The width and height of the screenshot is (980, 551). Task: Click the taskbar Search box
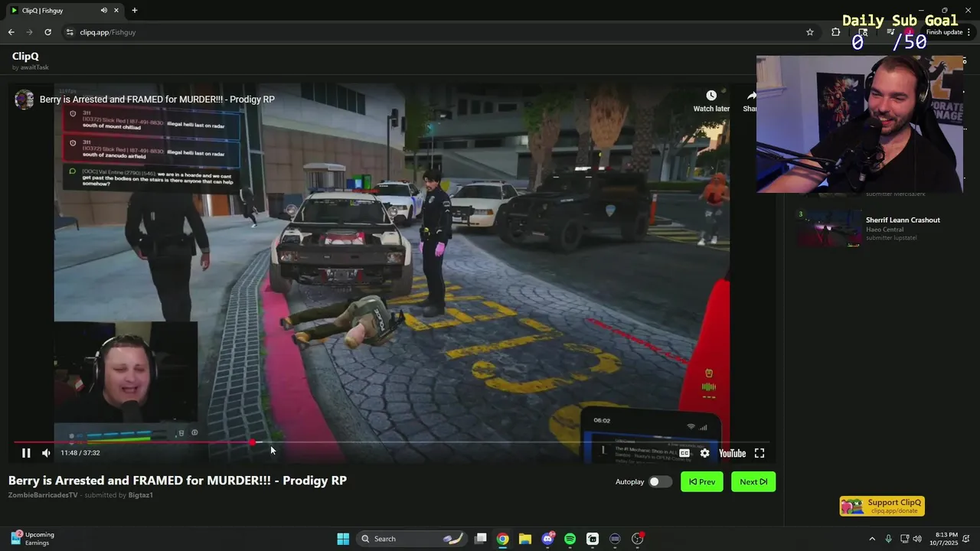(x=412, y=539)
